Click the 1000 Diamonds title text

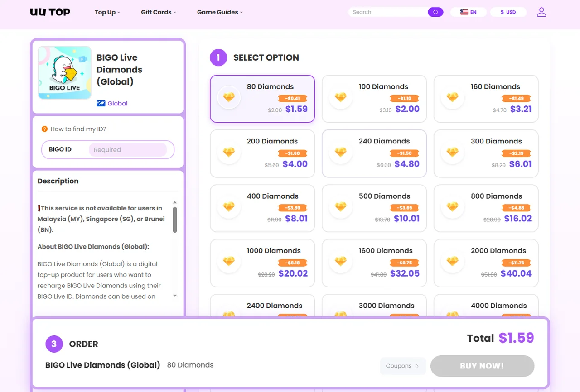pyautogui.click(x=274, y=251)
